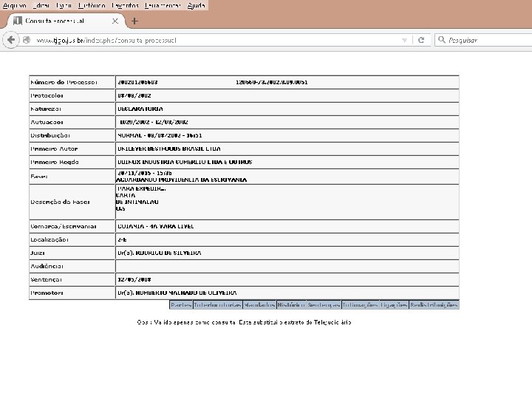Close the Consulta Processual tab
Viewport: 532px width, 399px height.
(115, 21)
